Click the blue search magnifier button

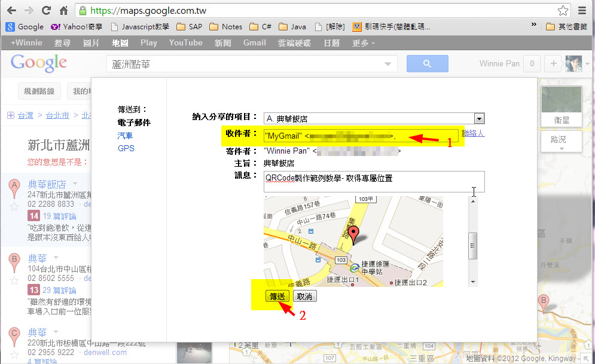click(x=428, y=64)
